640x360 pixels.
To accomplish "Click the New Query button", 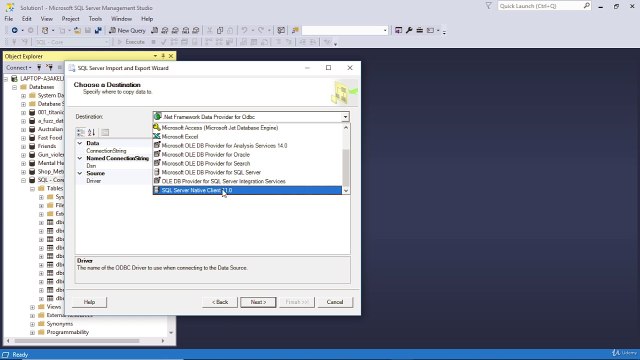I will click(x=127, y=30).
